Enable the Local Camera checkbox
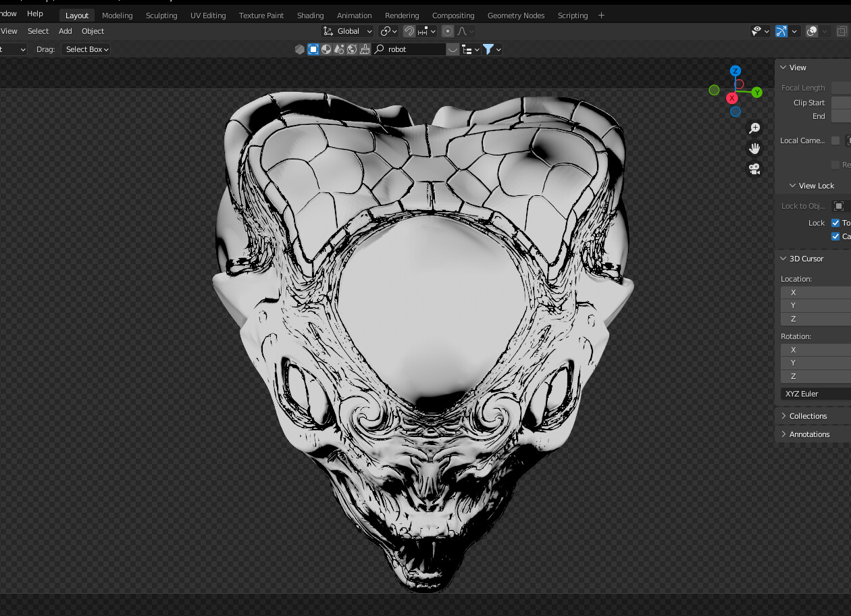Viewport: 851px width, 616px height. tap(835, 140)
